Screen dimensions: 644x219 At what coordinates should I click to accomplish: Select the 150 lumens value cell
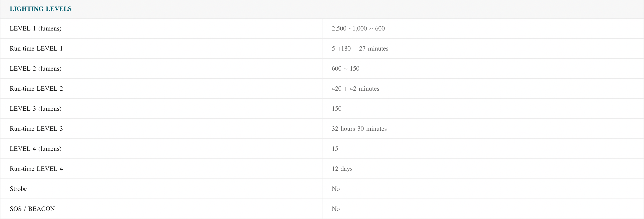coord(336,109)
